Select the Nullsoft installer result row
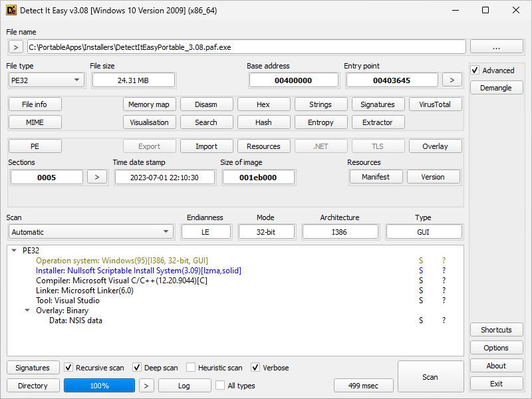 point(138,271)
